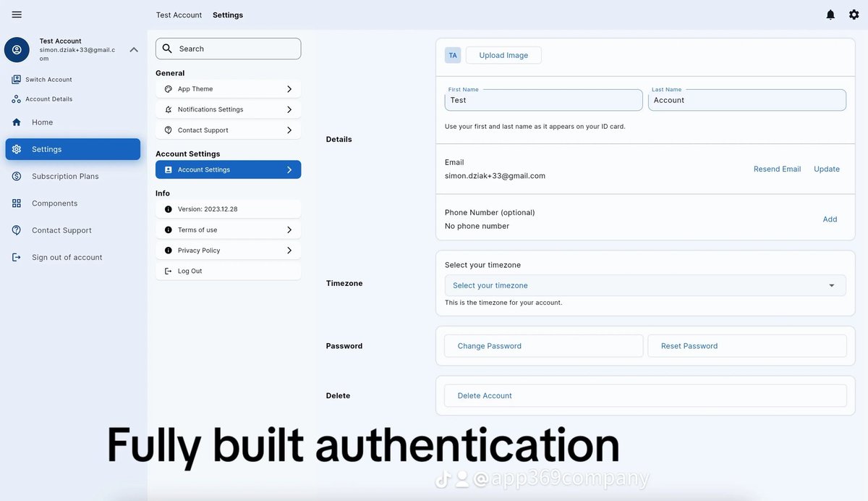The width and height of the screenshot is (868, 501).
Task: Click Change Password button
Action: click(x=543, y=346)
